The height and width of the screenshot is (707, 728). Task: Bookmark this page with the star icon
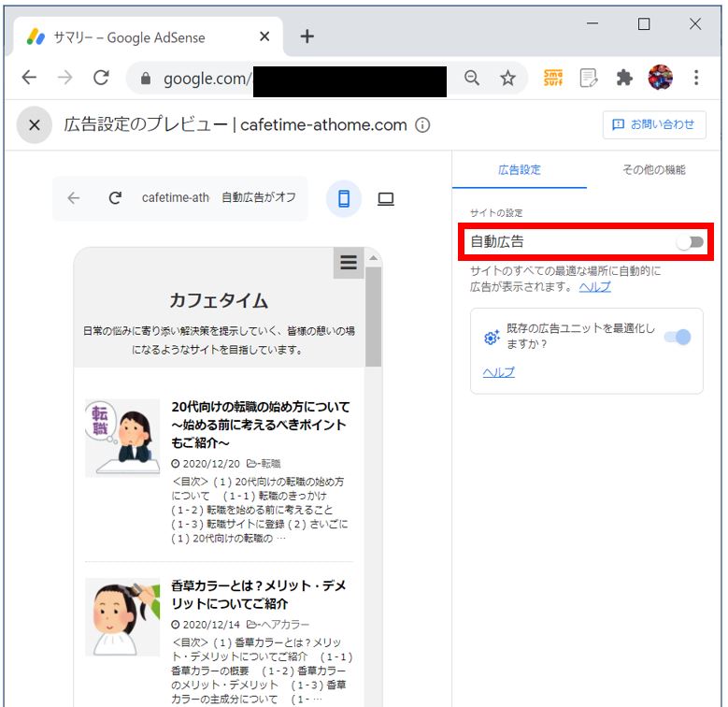coord(507,79)
